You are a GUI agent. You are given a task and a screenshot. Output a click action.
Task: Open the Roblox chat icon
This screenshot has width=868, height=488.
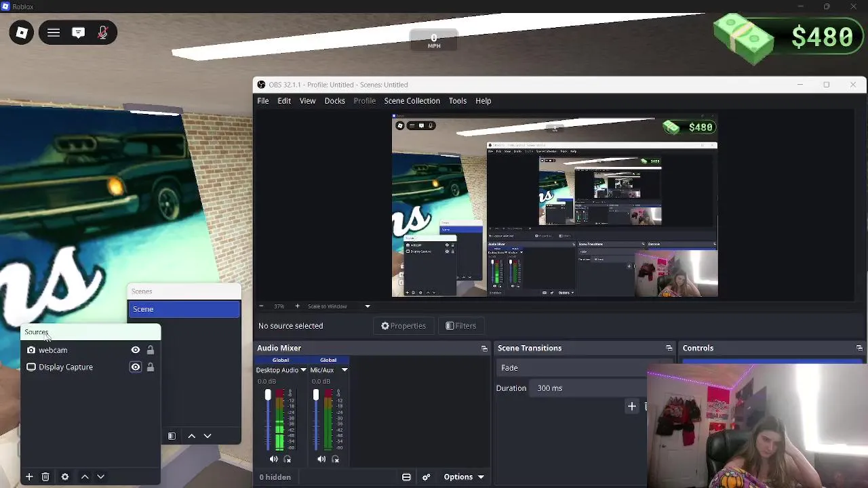tap(79, 33)
